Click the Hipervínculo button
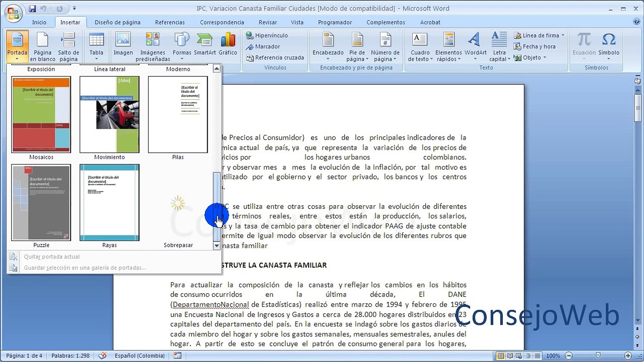Screen dimensions: 644x362 coord(267,35)
